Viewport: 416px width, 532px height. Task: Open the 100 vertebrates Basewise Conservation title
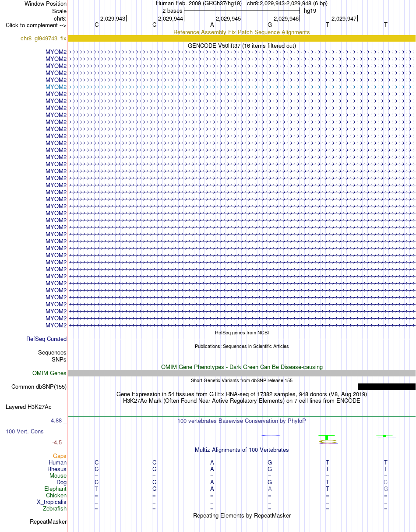pos(242,421)
